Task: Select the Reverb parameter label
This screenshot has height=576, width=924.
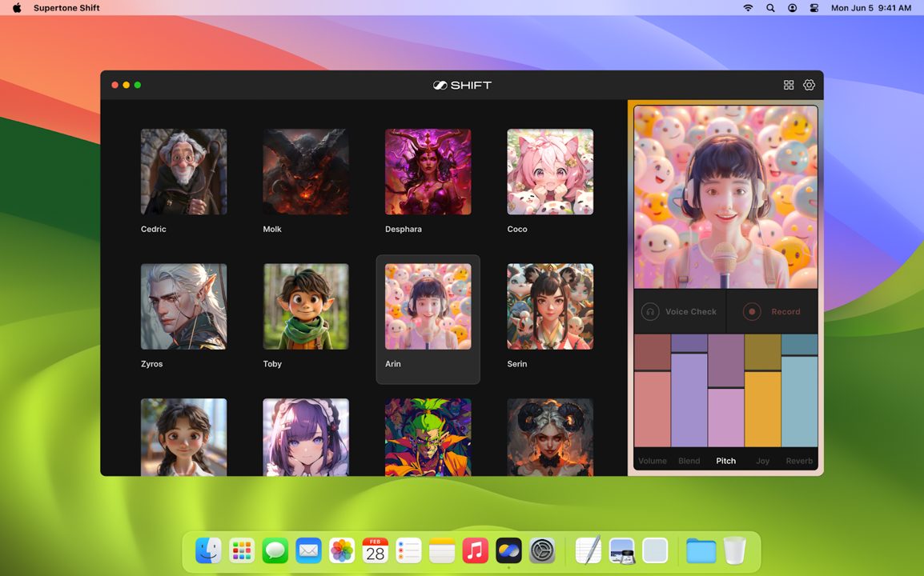Action: (799, 461)
